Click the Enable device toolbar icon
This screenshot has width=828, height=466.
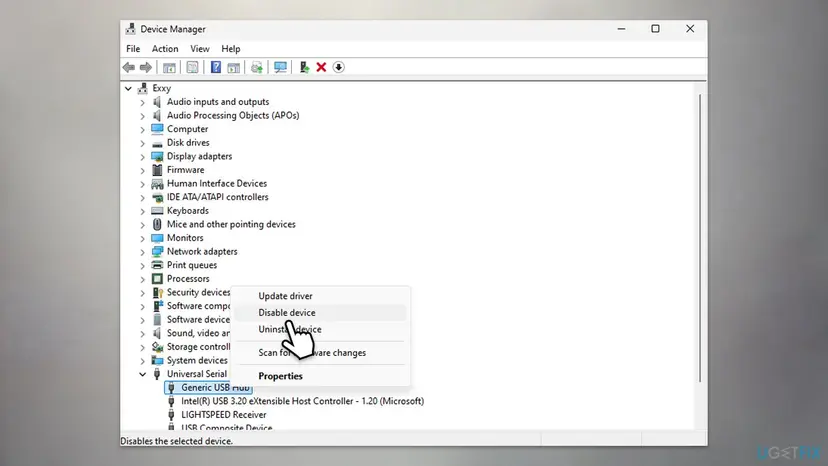[x=304, y=67]
